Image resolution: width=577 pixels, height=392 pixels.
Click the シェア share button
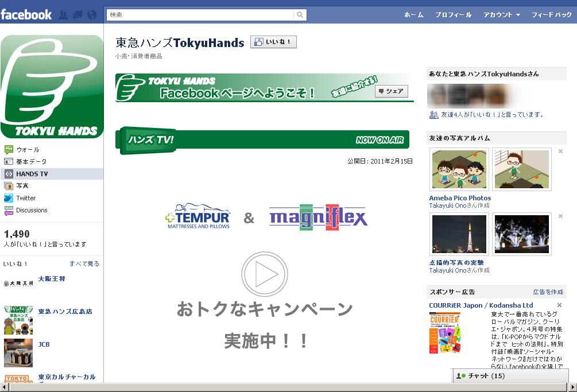(392, 91)
